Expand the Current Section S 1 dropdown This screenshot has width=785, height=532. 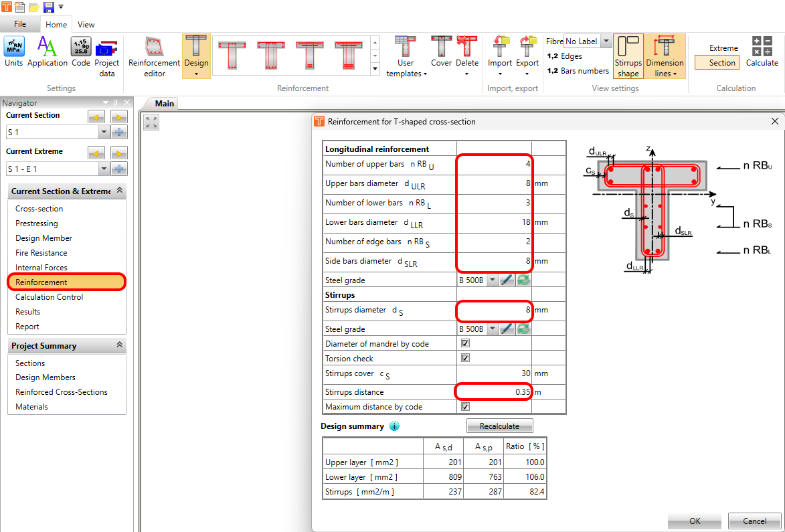coord(103,132)
